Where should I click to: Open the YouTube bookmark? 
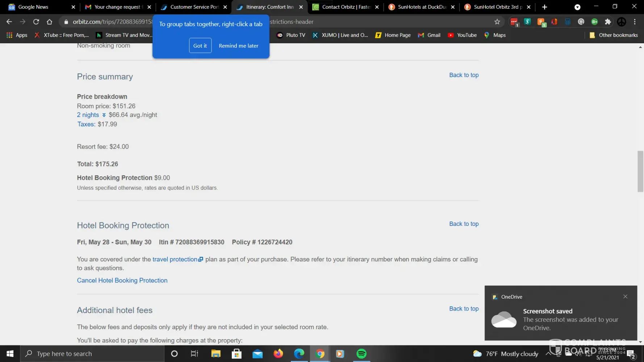pos(462,35)
